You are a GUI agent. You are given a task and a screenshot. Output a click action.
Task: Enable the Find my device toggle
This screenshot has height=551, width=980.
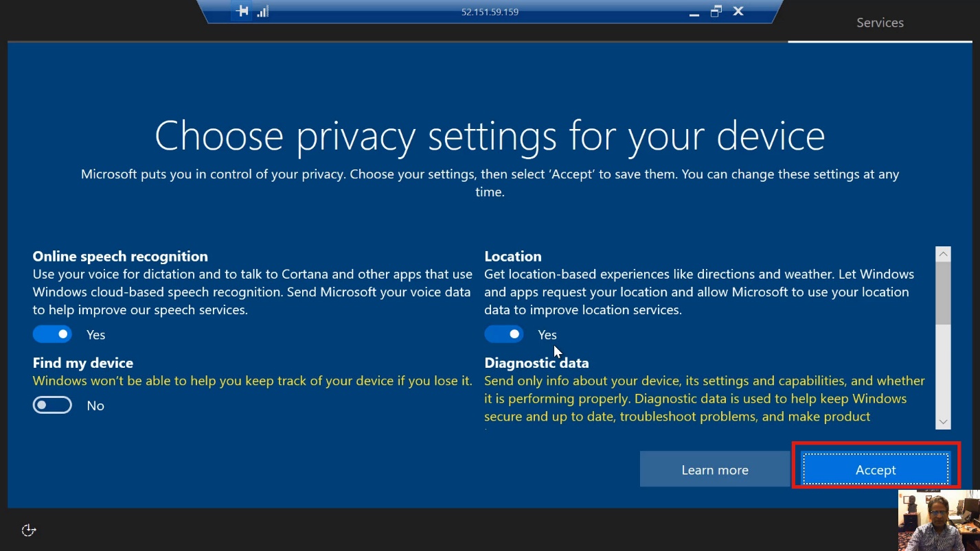(x=52, y=406)
